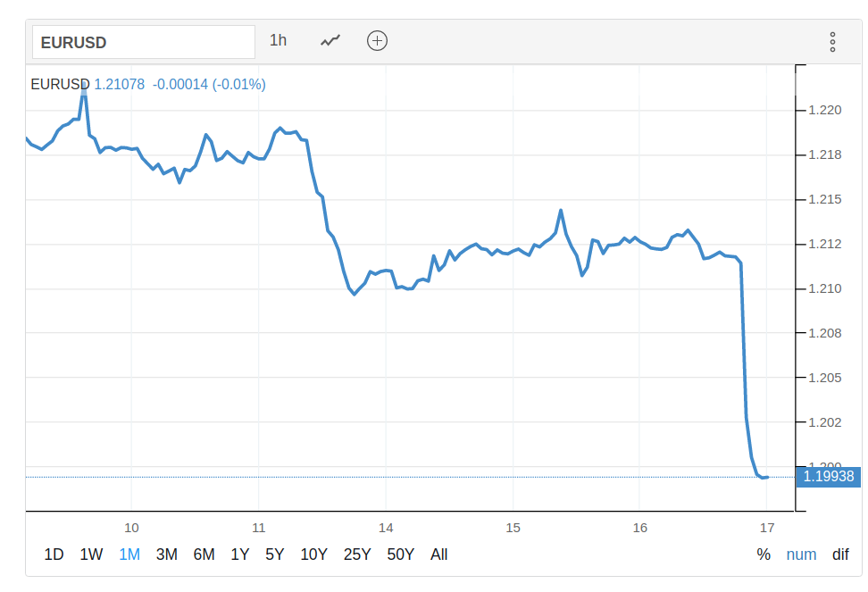Enable num scale mode
The height and width of the screenshot is (592, 868).
[x=801, y=554]
